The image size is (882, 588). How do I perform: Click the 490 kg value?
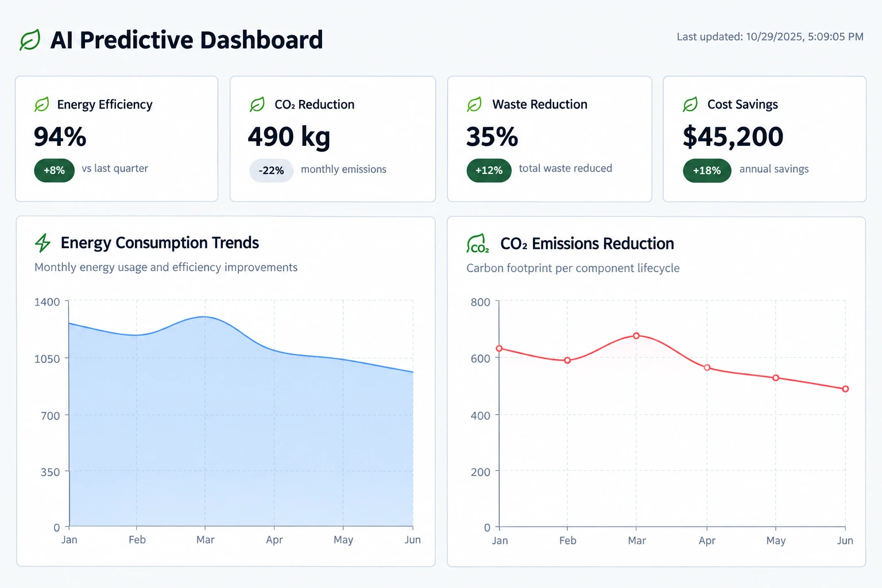click(x=289, y=137)
